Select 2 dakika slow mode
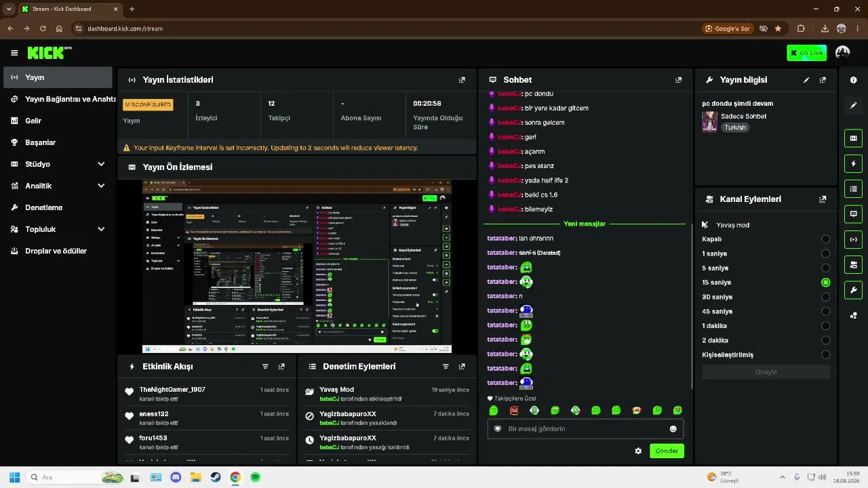The width and height of the screenshot is (868, 488). coord(825,340)
